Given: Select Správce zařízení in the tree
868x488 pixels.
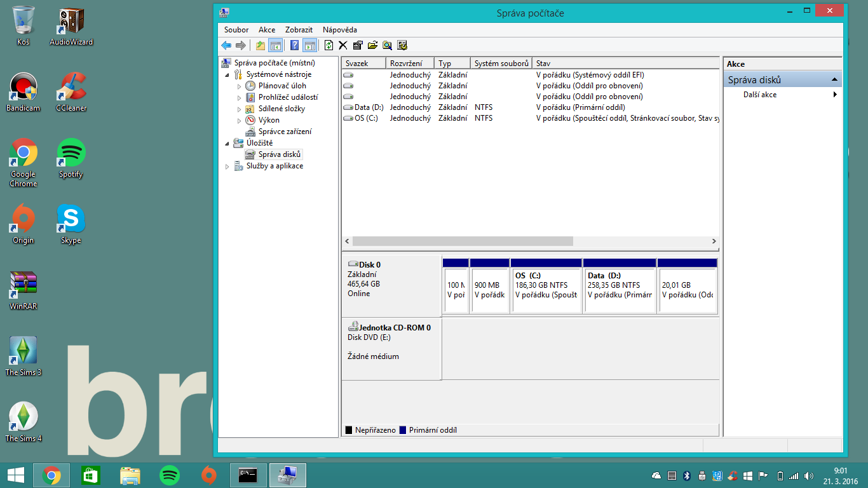Looking at the screenshot, I should click(x=285, y=132).
